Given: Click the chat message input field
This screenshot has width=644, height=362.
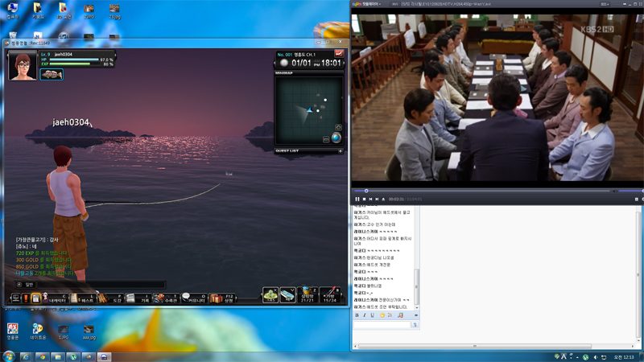Looking at the screenshot, I should (x=382, y=325).
